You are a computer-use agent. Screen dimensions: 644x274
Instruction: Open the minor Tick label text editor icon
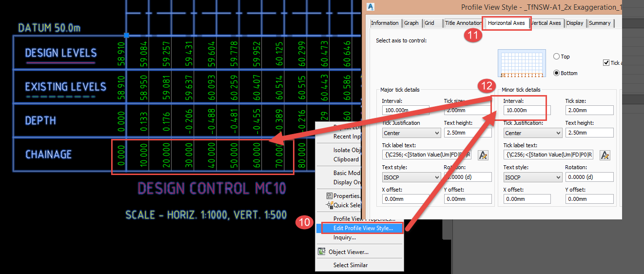(x=605, y=155)
